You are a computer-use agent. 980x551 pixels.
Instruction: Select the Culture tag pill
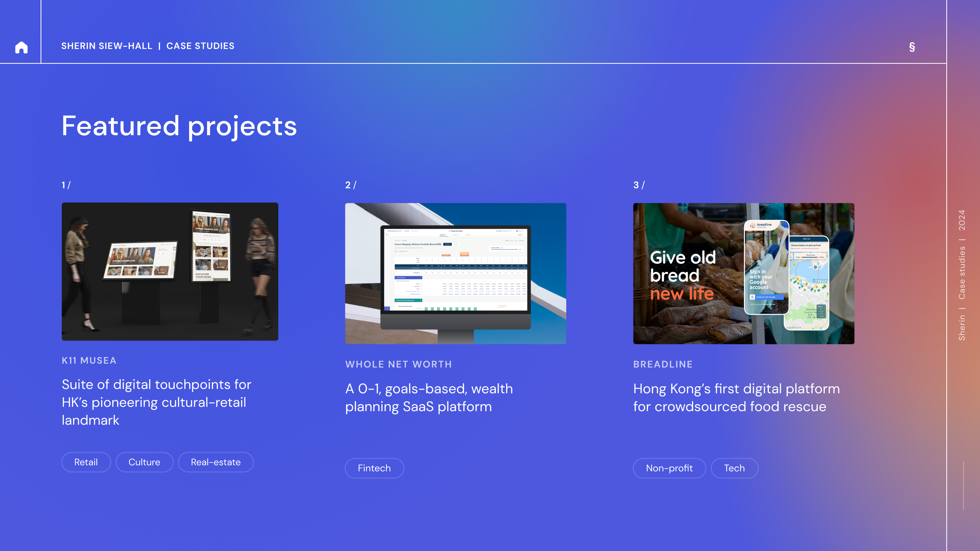pos(144,462)
